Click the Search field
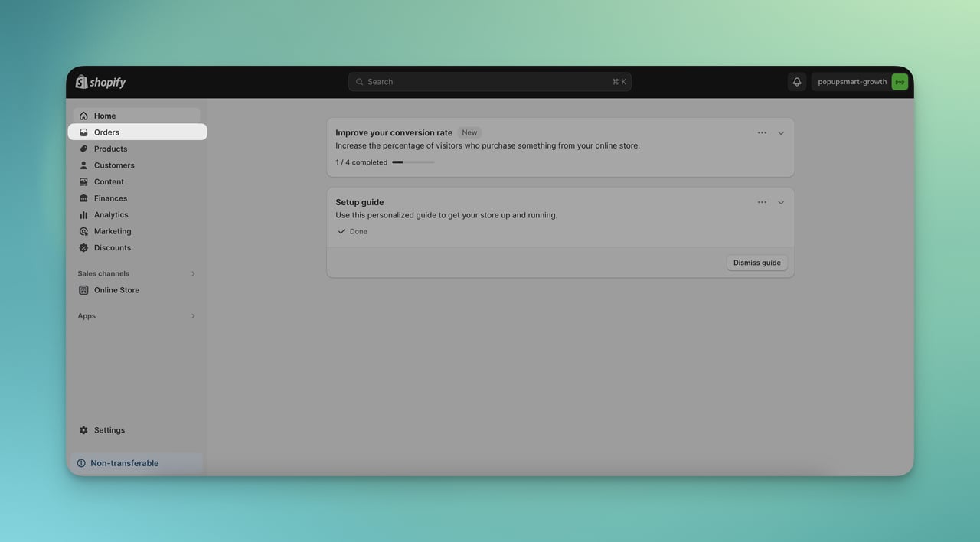Image resolution: width=980 pixels, height=542 pixels. coord(490,80)
